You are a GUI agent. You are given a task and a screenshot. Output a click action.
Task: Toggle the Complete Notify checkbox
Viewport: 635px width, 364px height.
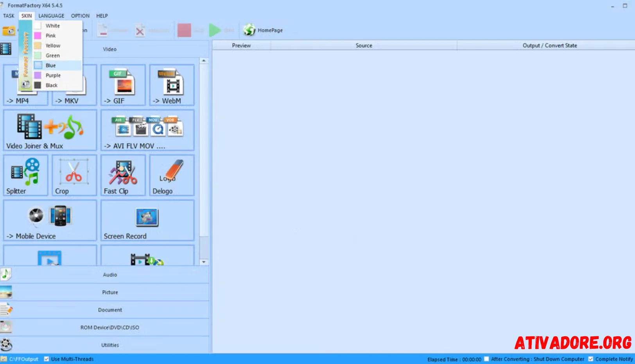click(x=590, y=359)
